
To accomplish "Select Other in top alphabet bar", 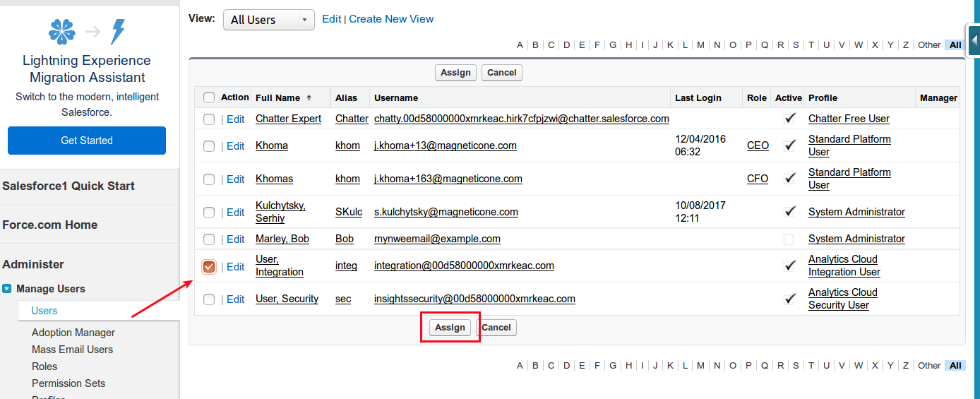I will (x=929, y=45).
